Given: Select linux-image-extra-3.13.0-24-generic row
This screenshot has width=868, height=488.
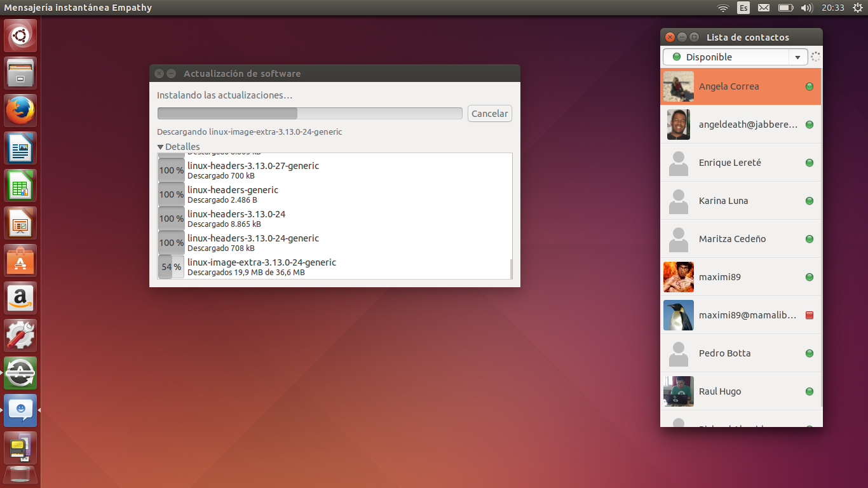Looking at the screenshot, I should 334,267.
